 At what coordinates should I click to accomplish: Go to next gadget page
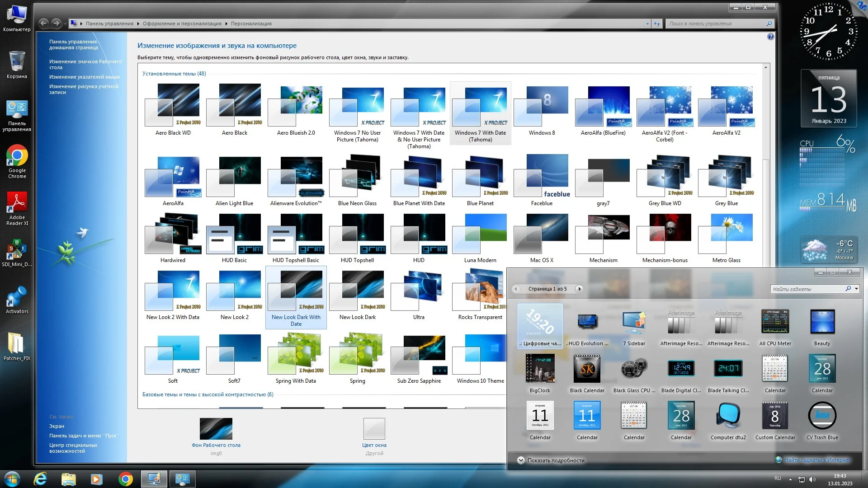pyautogui.click(x=579, y=289)
